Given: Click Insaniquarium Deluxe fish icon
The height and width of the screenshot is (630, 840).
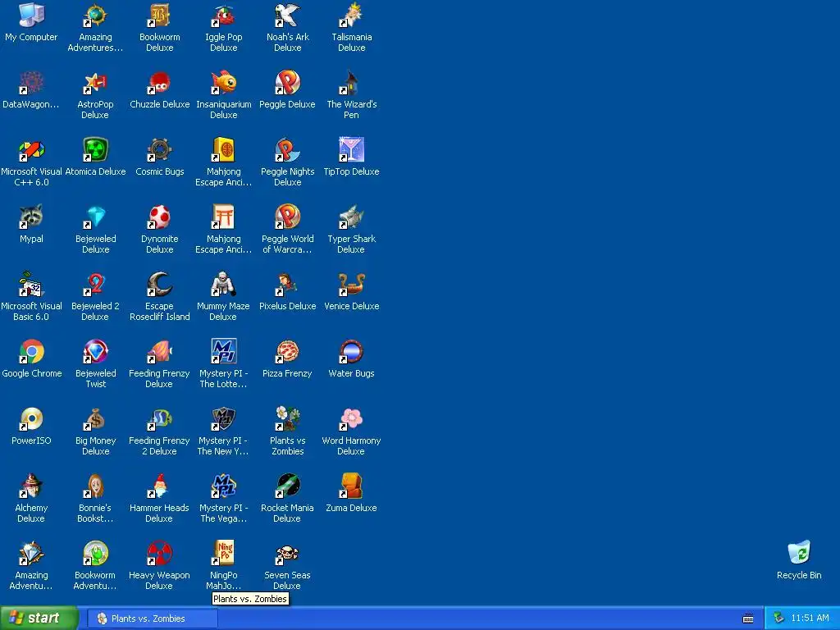Looking at the screenshot, I should click(223, 83).
